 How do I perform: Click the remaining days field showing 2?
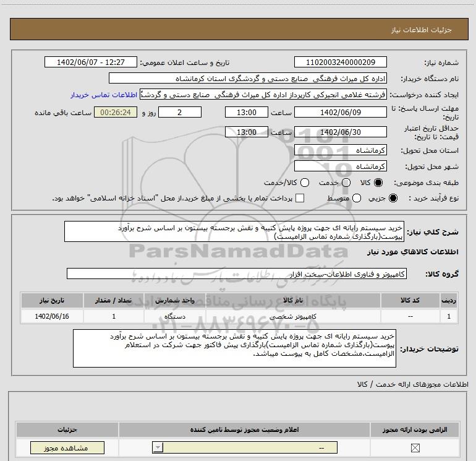point(180,112)
